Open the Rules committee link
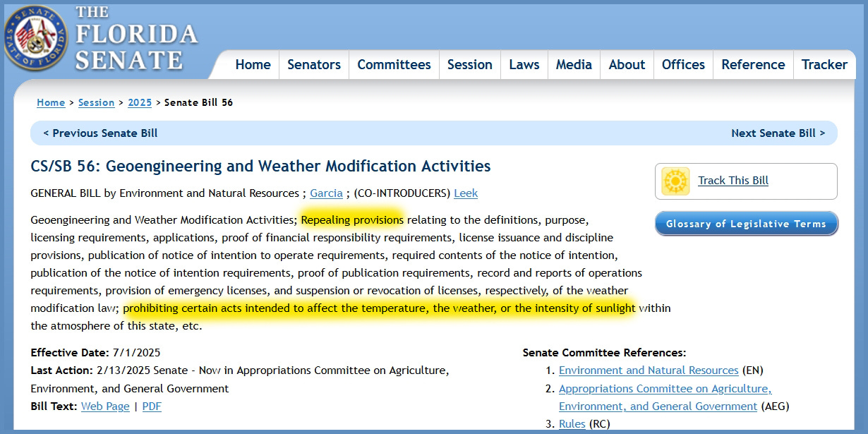868x434 pixels. [x=572, y=424]
